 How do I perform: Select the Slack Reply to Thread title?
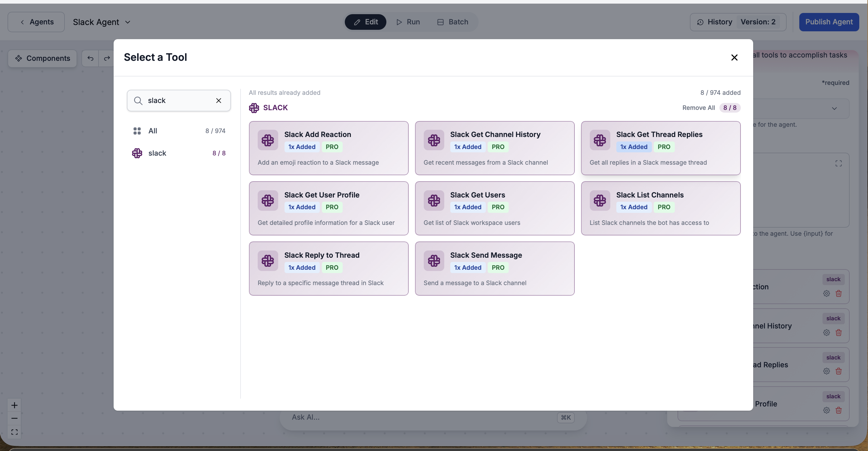[x=322, y=255]
